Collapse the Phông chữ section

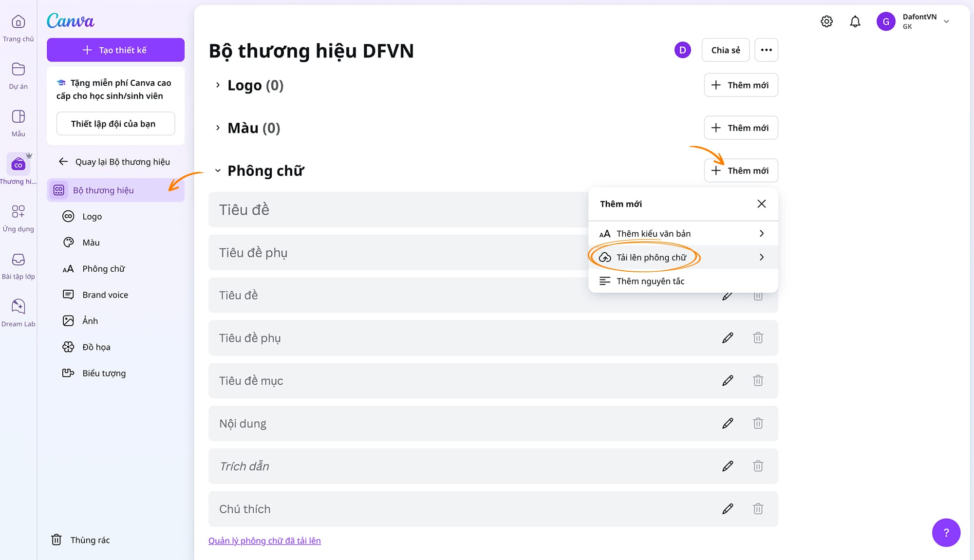coord(218,170)
